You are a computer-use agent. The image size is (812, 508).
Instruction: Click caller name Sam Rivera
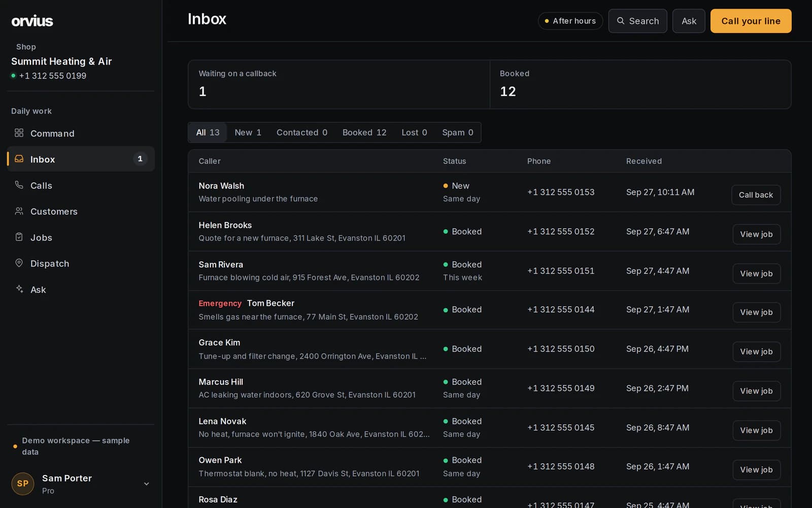[221, 265]
